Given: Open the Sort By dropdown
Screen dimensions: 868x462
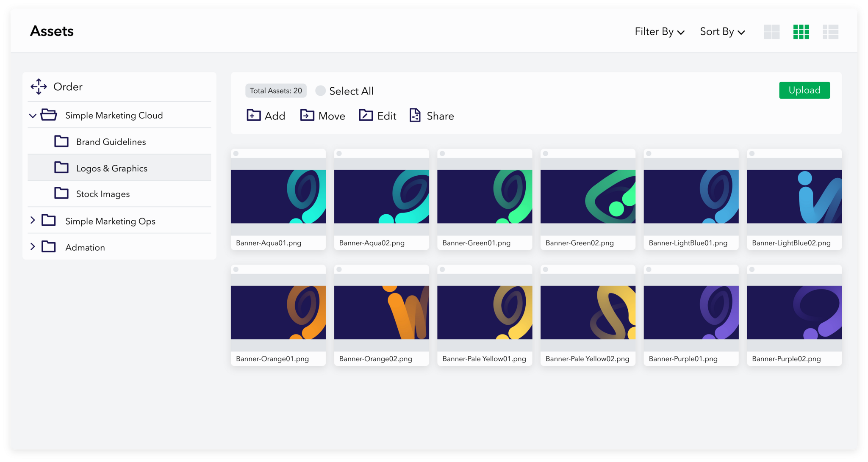Looking at the screenshot, I should pos(721,31).
